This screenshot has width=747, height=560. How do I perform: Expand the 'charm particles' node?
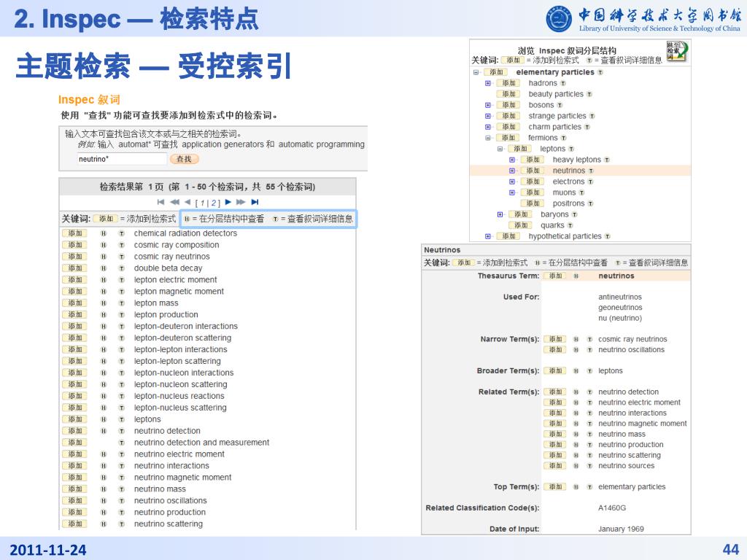point(487,127)
